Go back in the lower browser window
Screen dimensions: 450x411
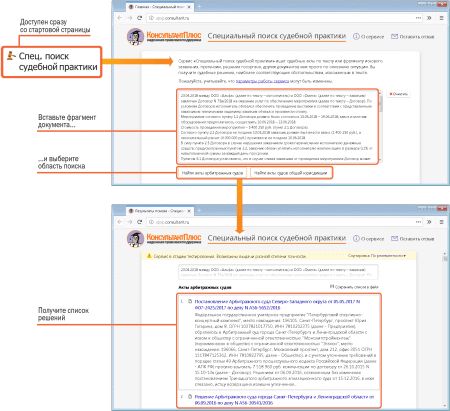(x=120, y=222)
